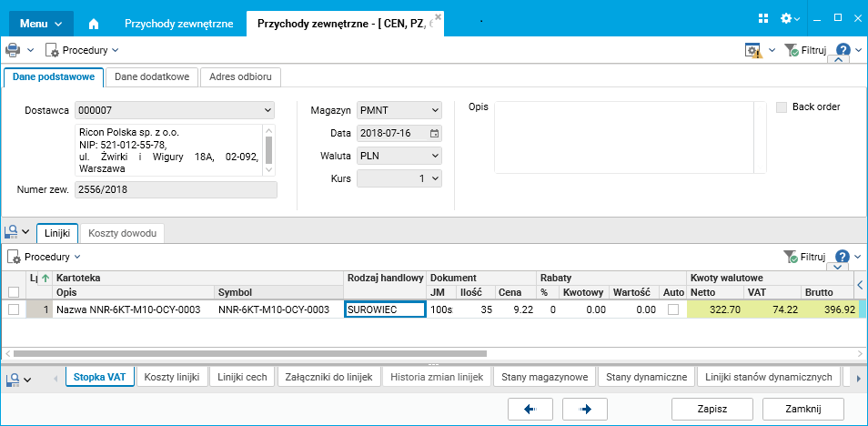Click the green sort arrow in Lp column
This screenshot has width=868, height=426.
click(45, 278)
